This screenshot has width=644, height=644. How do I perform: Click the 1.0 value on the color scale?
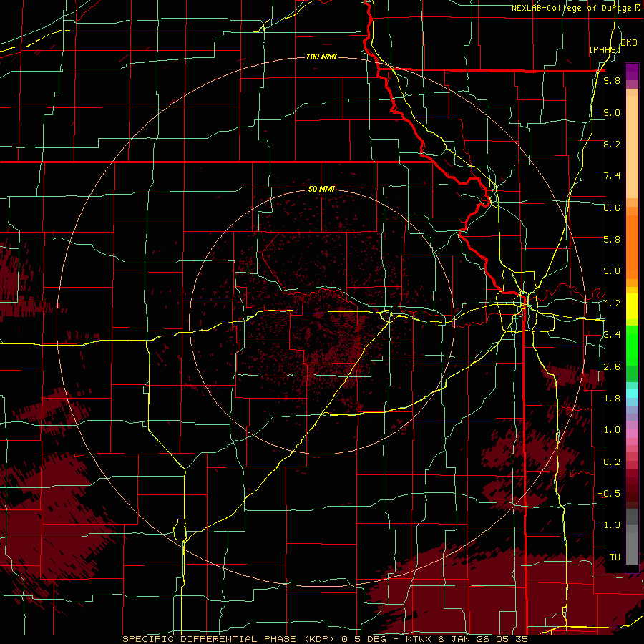(612, 430)
